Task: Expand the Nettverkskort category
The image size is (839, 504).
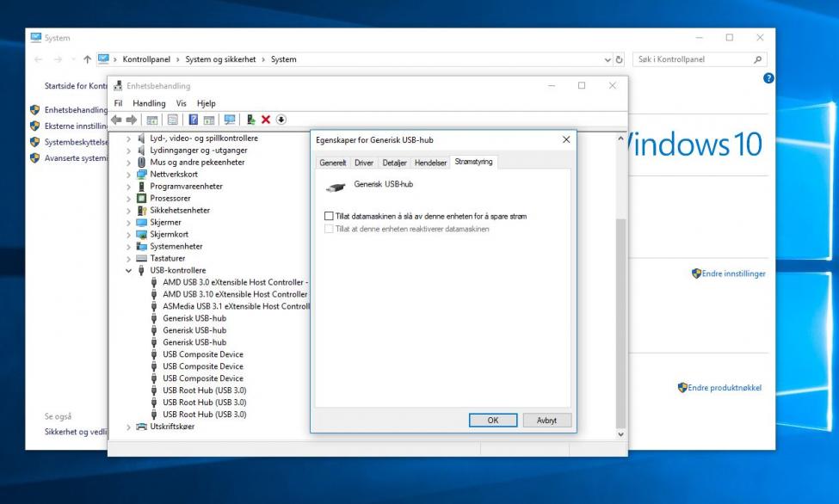Action: 128,175
